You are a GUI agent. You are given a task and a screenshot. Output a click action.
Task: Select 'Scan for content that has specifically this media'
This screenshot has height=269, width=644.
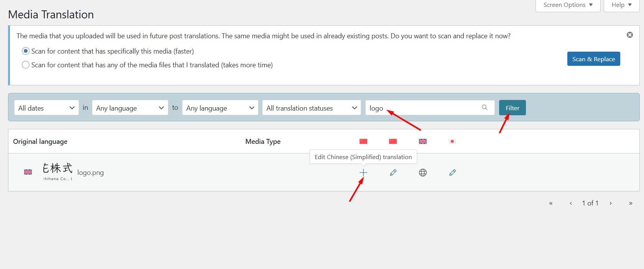(26, 51)
